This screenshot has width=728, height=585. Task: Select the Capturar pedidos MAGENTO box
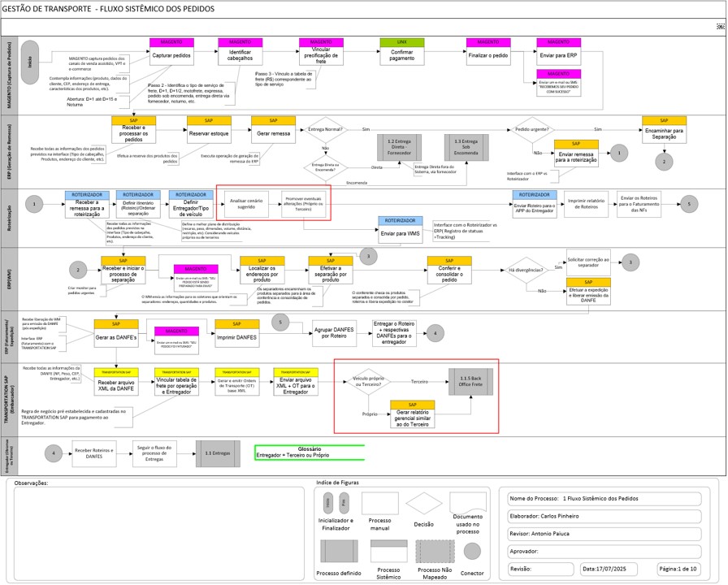[x=171, y=51]
